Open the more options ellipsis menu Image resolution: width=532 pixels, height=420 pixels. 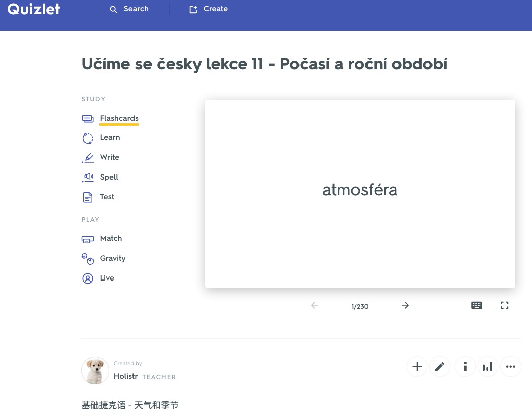pos(511,367)
